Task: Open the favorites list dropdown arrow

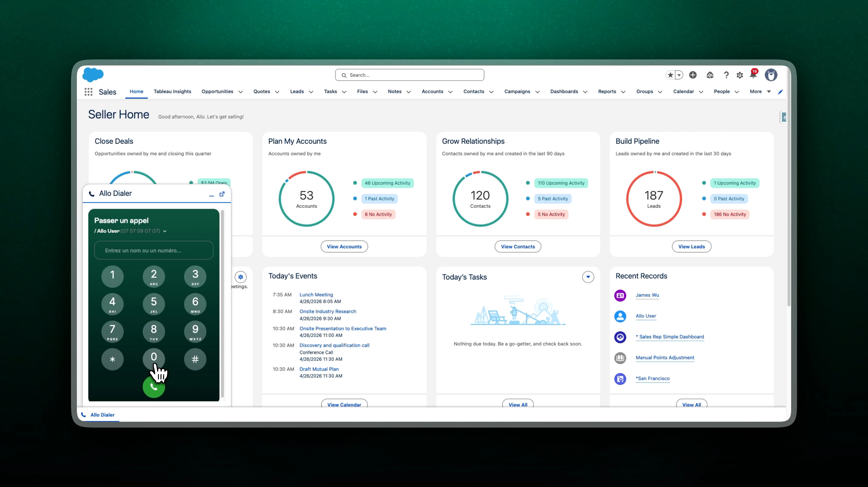Action: pyautogui.click(x=679, y=75)
